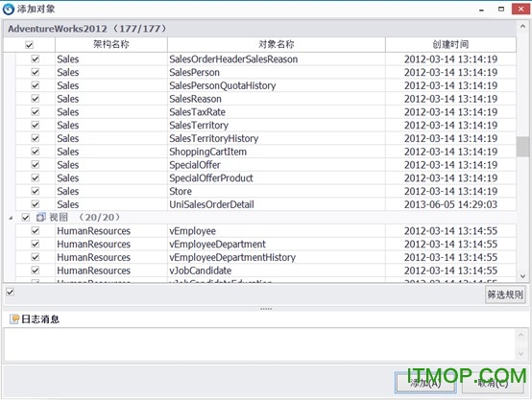Viewport: 532px width, 400px height.
Task: Uncheck SalesTerritoryHistory checkbox
Action: coord(36,138)
